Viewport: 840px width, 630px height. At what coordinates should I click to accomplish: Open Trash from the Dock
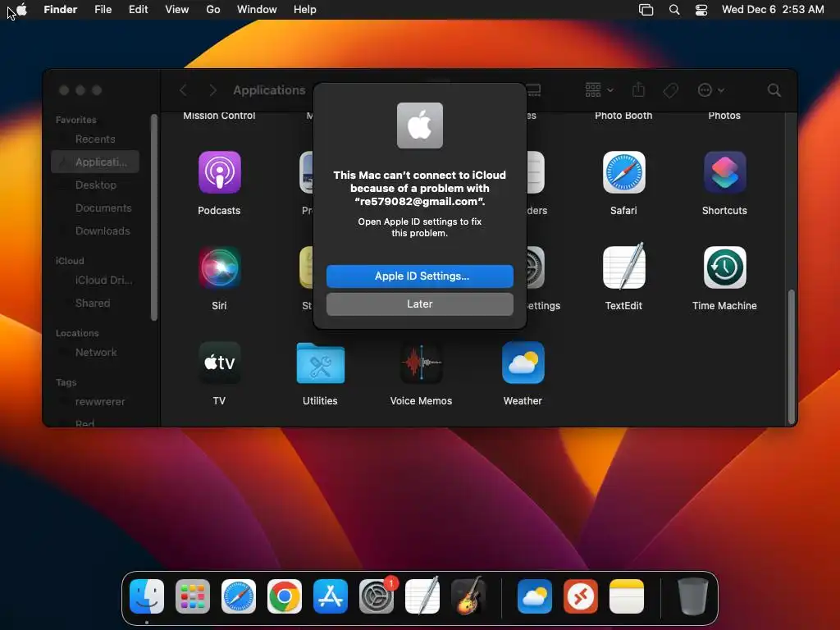pos(692,596)
